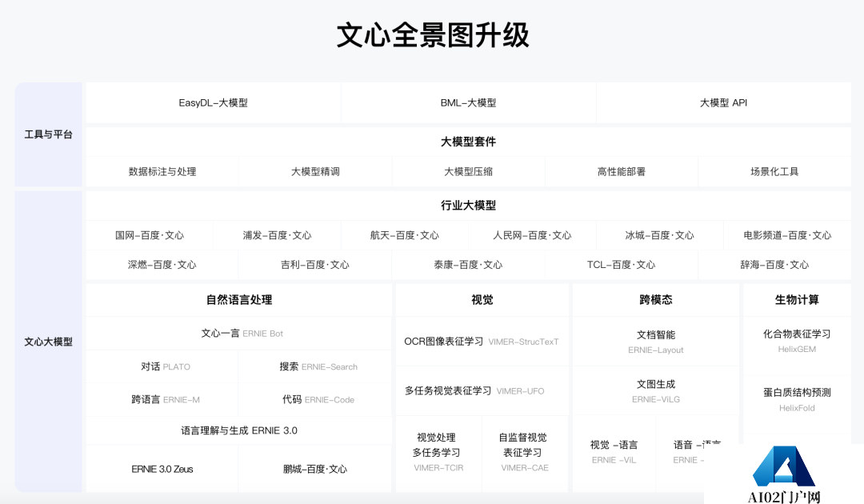Click 电影频道-百度·文心 cell
This screenshot has height=504, width=864.
787,235
